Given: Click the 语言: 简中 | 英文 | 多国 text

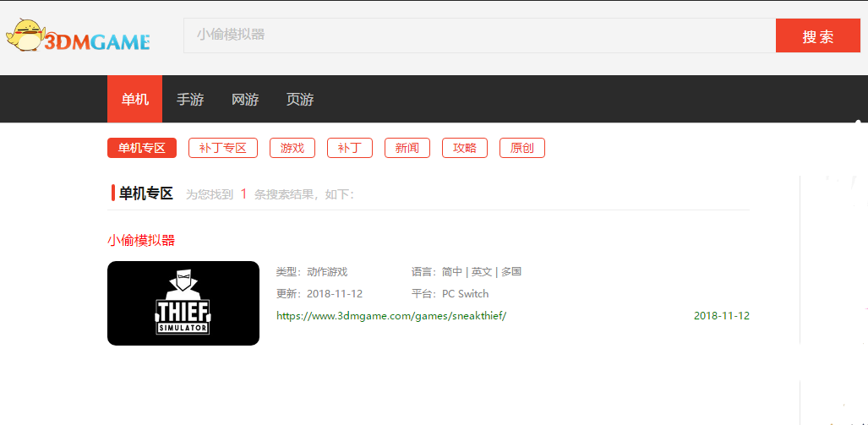Looking at the screenshot, I should pyautogui.click(x=466, y=272).
